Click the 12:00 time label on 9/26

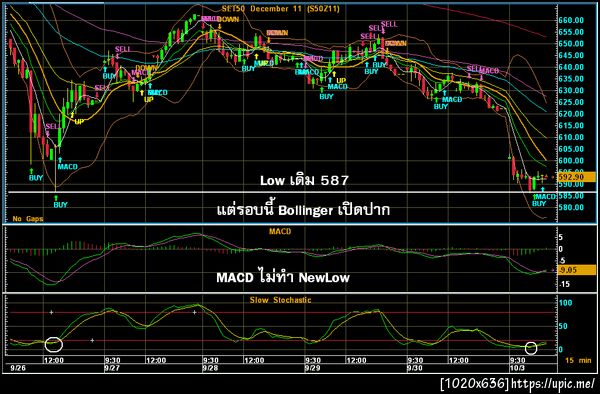click(x=54, y=360)
